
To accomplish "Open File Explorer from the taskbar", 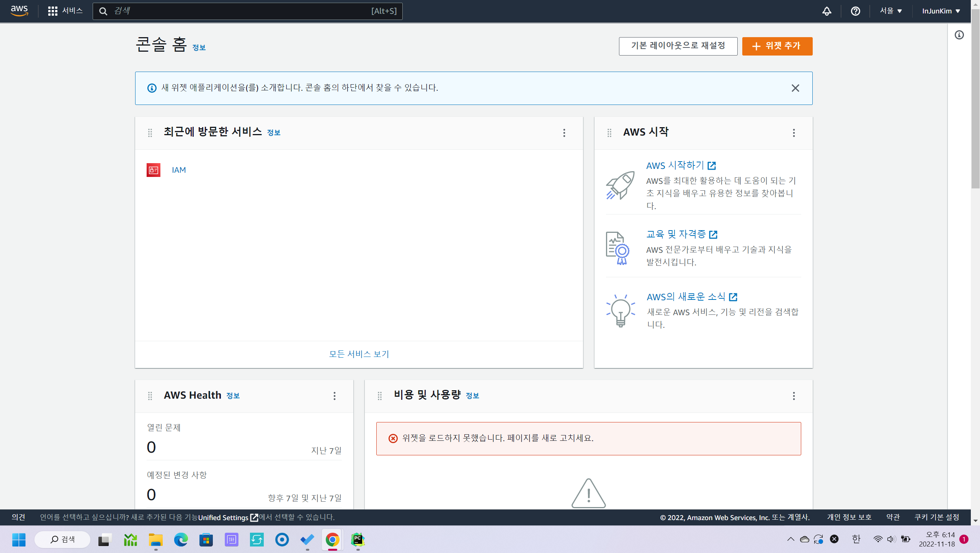I will click(x=156, y=540).
